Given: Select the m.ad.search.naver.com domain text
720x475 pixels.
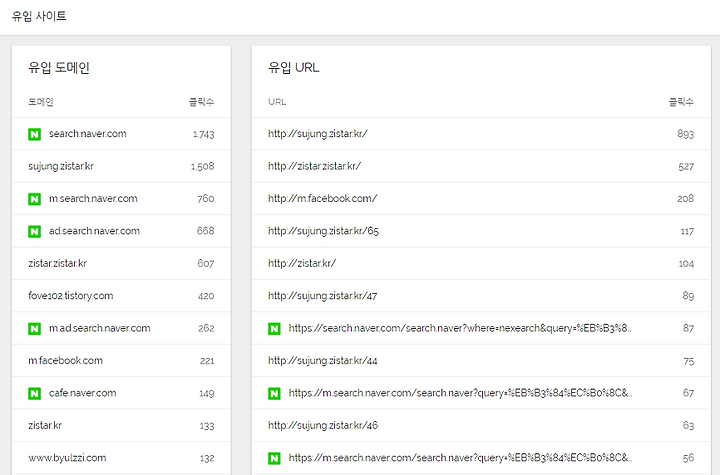Looking at the screenshot, I should click(x=100, y=328).
